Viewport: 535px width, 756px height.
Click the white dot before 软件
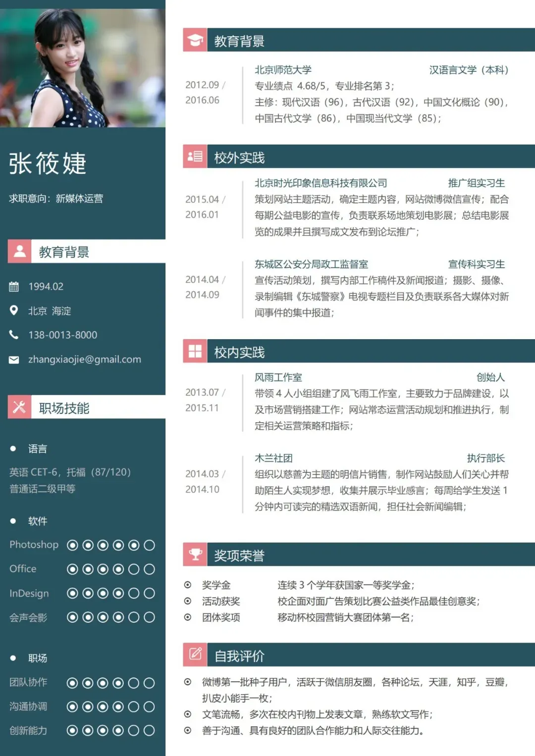(x=13, y=521)
